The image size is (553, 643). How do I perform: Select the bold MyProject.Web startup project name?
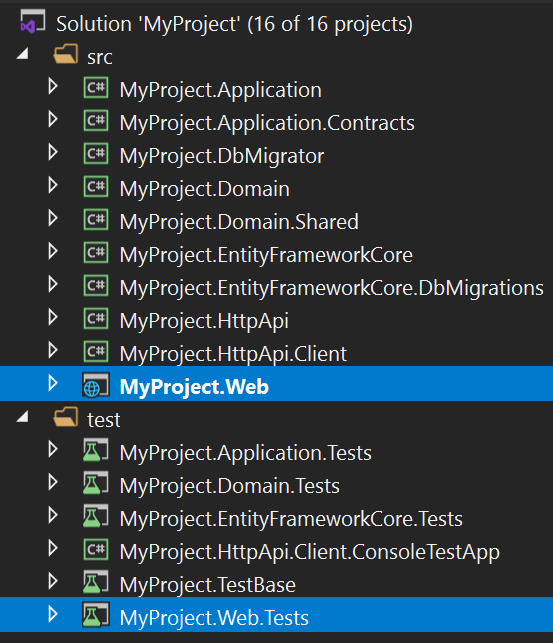coord(194,387)
